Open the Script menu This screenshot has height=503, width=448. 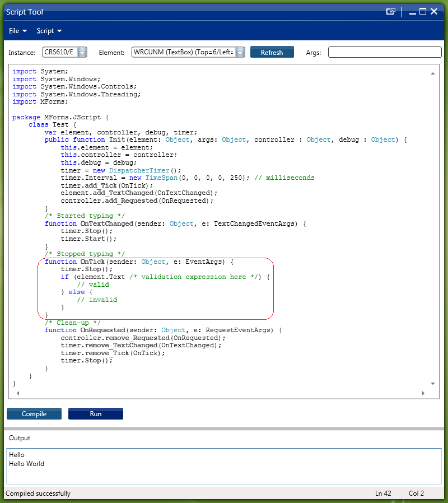click(49, 31)
